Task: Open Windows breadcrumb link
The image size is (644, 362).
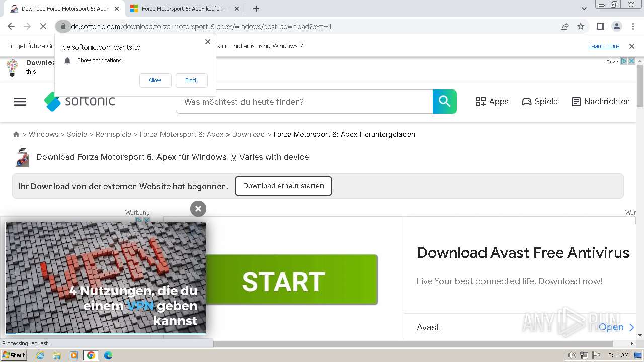Action: click(43, 134)
